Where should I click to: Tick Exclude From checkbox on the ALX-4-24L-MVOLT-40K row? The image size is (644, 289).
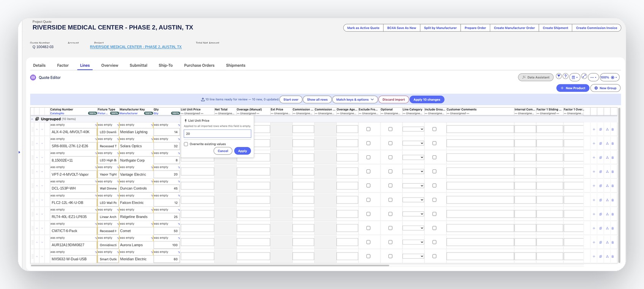[x=368, y=129]
